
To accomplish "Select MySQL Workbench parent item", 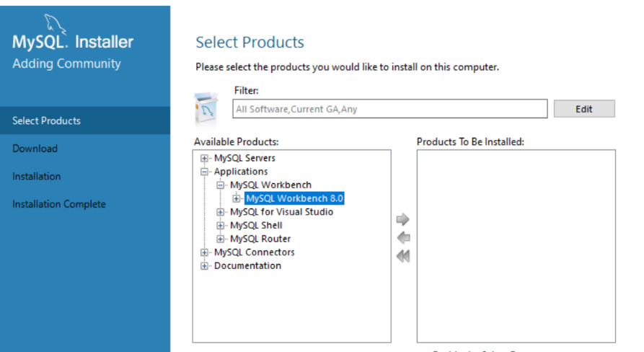I will [x=270, y=185].
